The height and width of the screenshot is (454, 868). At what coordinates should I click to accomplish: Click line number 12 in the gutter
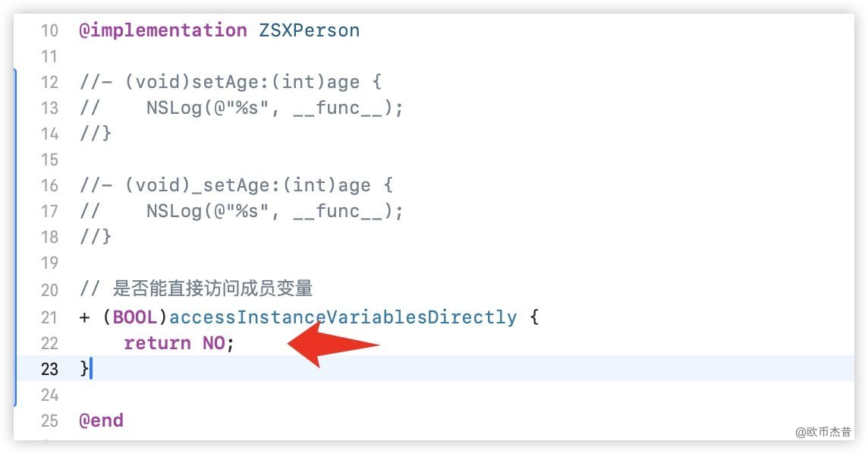point(49,82)
